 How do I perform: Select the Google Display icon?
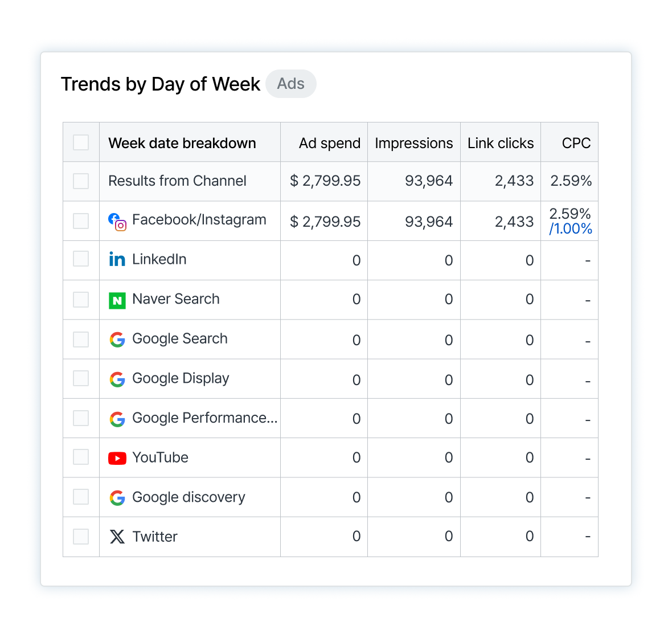117,378
